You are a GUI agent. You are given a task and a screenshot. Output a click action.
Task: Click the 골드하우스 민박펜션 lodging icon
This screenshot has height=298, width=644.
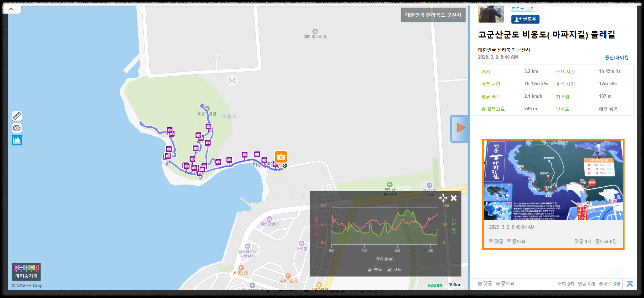coord(248,246)
